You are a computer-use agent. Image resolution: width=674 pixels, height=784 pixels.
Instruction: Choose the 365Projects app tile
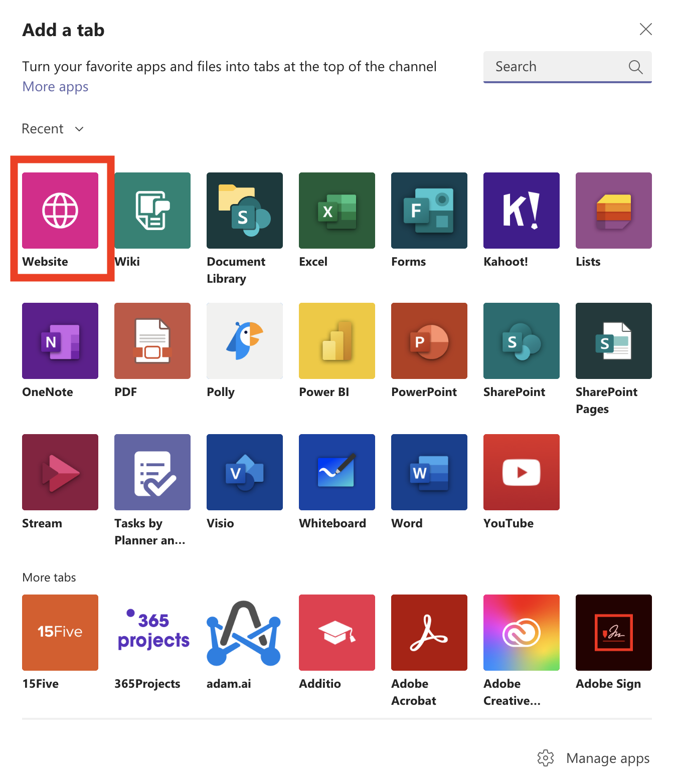click(152, 633)
